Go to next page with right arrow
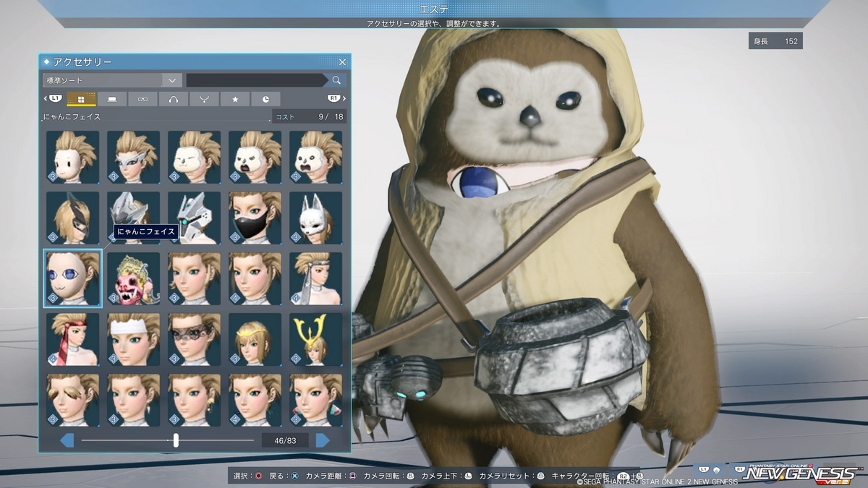 point(323,440)
